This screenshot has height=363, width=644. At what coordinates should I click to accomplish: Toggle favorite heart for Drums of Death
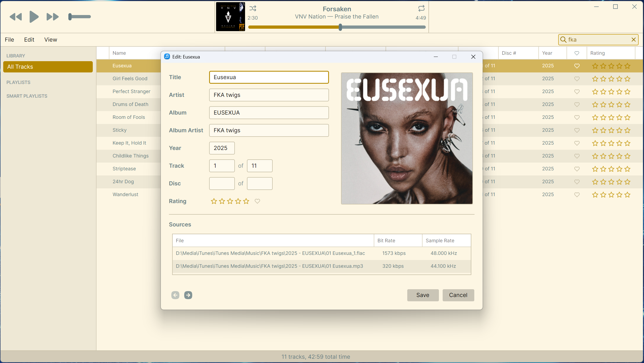pos(577,105)
